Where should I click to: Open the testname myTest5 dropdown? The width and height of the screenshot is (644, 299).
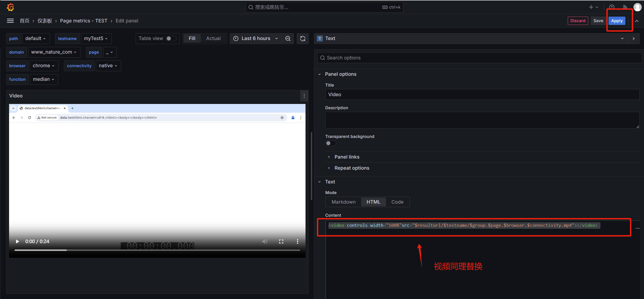pos(96,39)
